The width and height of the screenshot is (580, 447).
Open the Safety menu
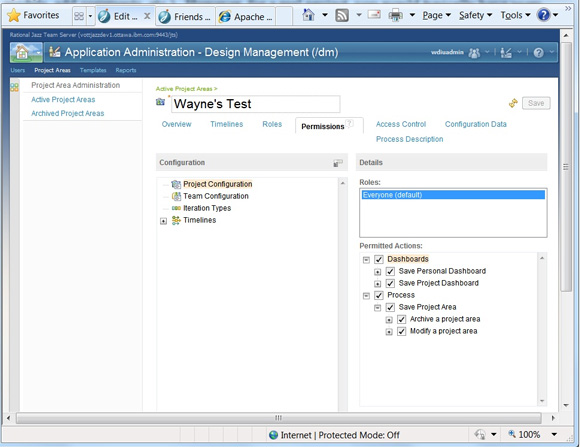[475, 15]
